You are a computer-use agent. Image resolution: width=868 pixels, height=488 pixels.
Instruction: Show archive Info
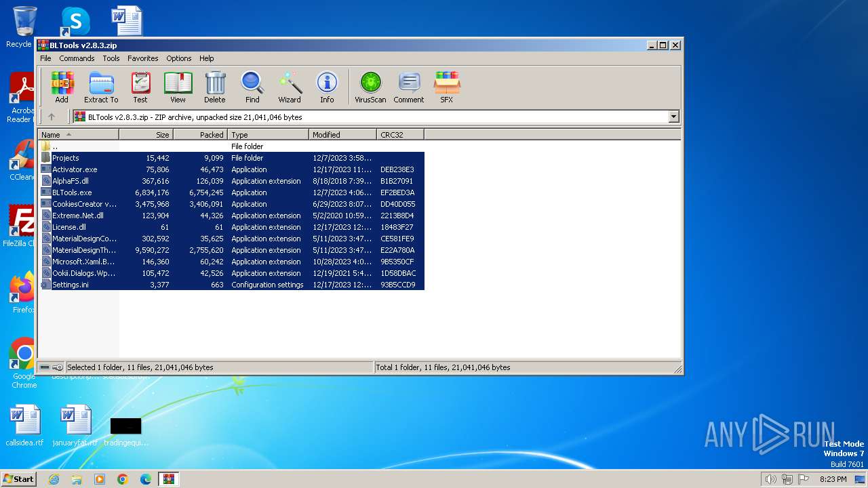pyautogui.click(x=327, y=87)
